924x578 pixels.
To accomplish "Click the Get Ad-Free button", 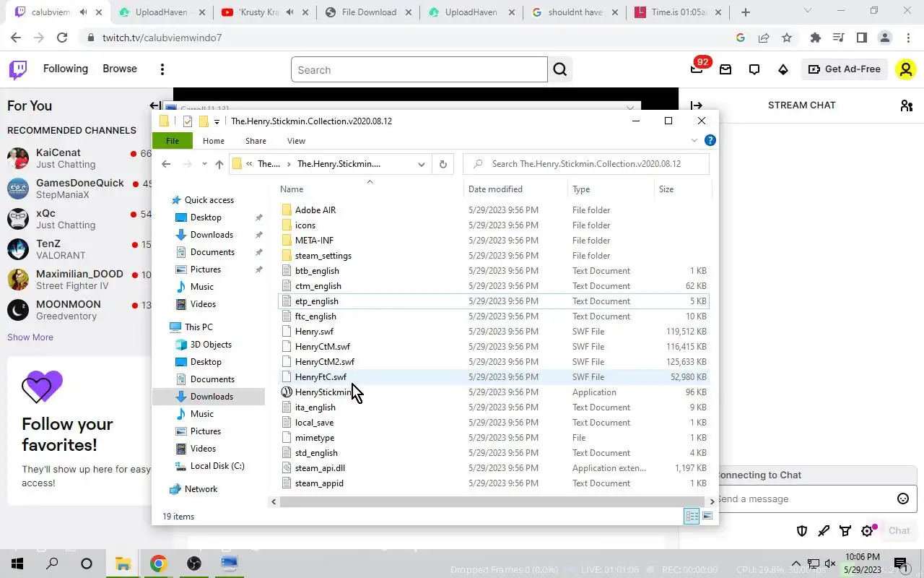I will coord(845,69).
